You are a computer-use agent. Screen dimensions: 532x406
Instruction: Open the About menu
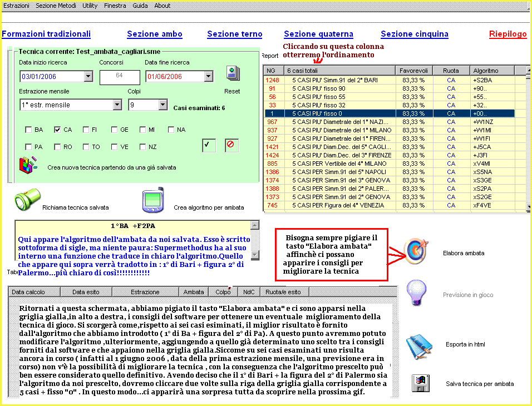point(162,6)
